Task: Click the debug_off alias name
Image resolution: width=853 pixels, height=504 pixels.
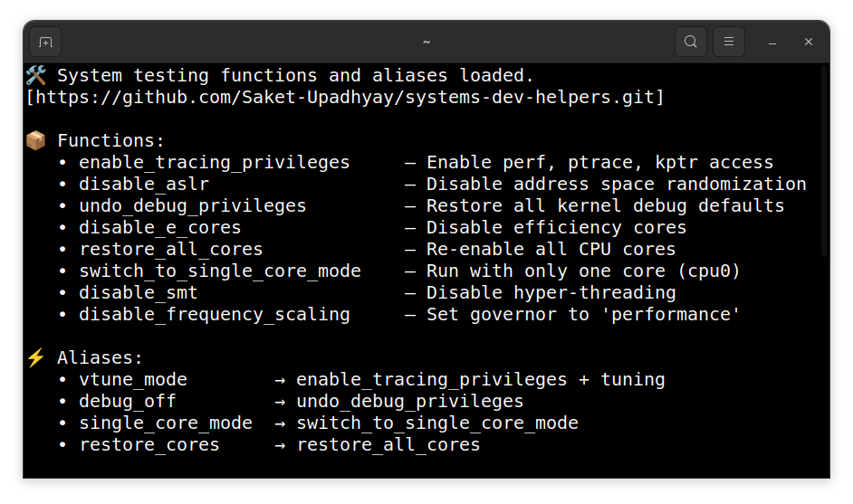Action: pos(128,402)
